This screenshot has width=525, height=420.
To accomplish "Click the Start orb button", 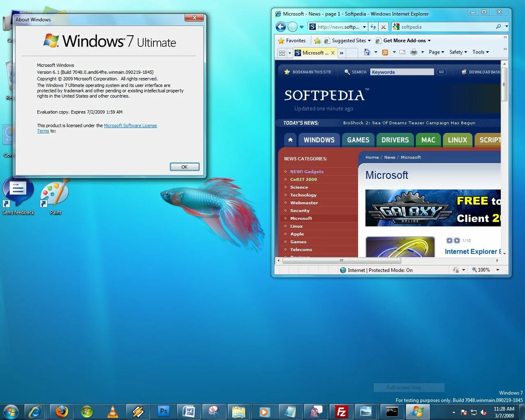I will coord(11,411).
